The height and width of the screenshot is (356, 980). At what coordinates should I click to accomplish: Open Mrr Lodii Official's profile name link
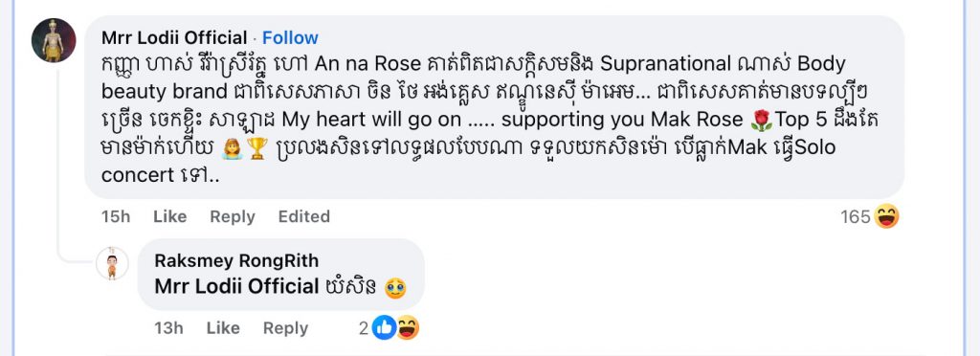tap(174, 37)
